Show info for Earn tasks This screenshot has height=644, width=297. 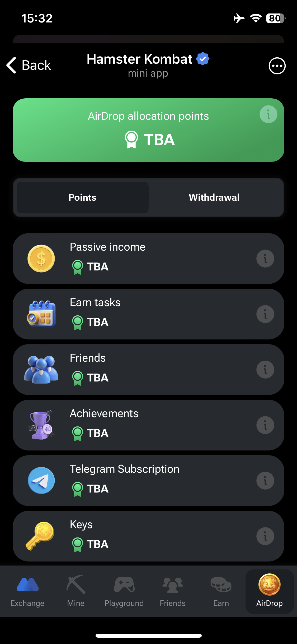pyautogui.click(x=265, y=314)
